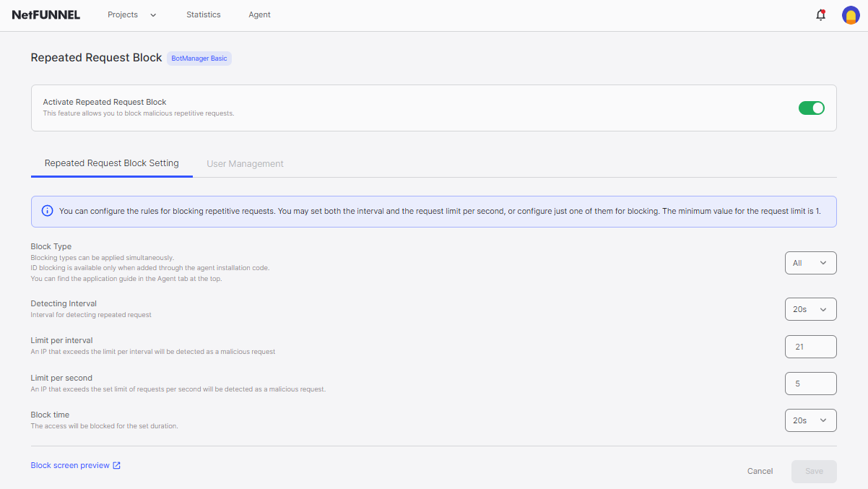Click the Block screen preview link
Screen dimensions: 868x489
click(x=69, y=465)
